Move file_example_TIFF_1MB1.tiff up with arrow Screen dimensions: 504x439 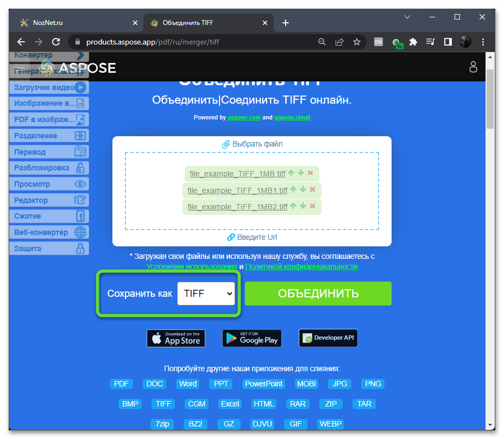(293, 189)
